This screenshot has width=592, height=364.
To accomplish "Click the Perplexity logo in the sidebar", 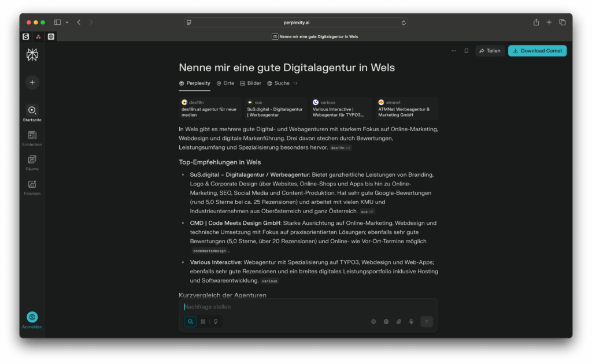I will (x=32, y=55).
